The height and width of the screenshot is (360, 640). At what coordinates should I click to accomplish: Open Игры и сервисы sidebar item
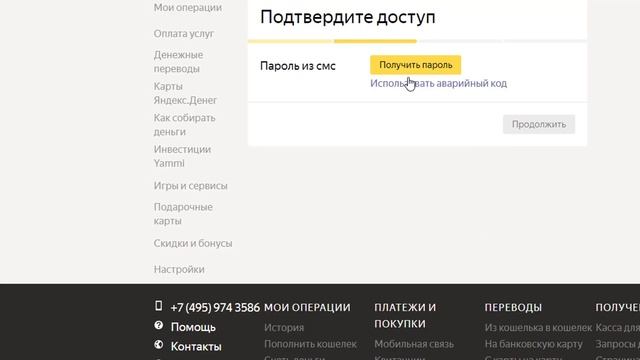tap(191, 186)
